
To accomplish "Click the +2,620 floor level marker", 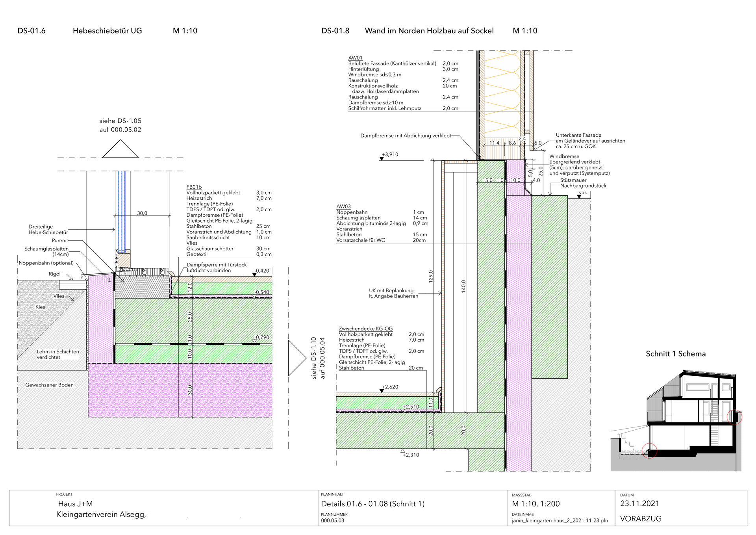I will tap(382, 391).
